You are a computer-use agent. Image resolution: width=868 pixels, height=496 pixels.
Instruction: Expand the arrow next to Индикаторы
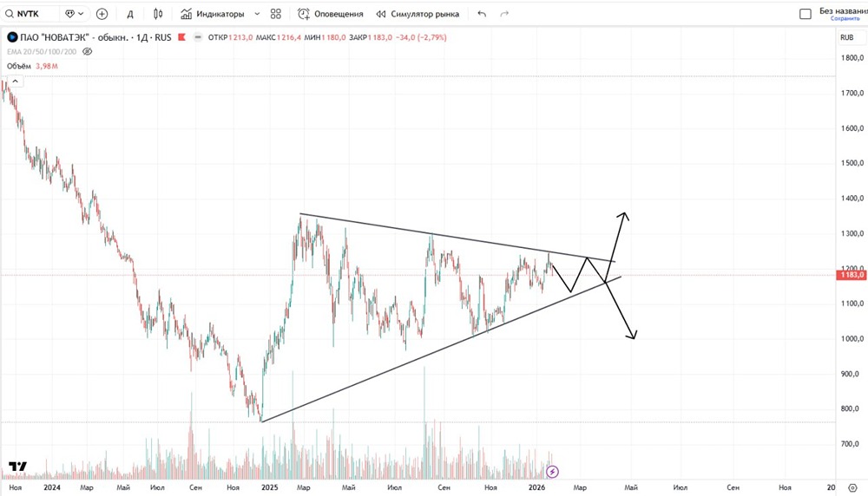coord(257,14)
